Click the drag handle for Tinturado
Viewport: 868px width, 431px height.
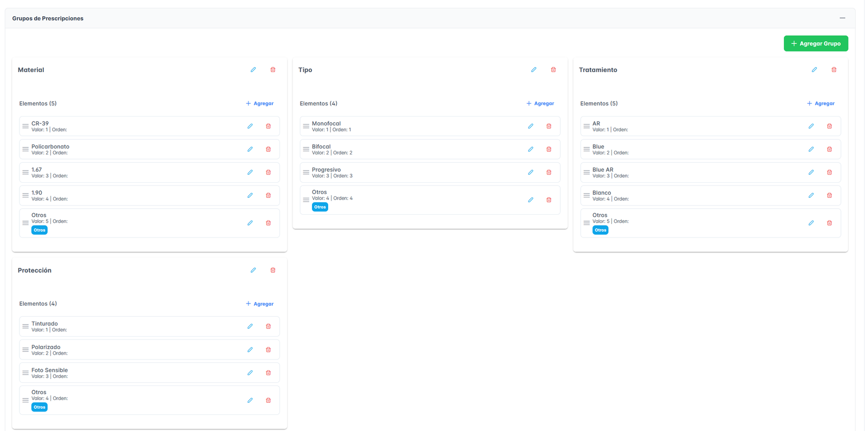point(25,326)
